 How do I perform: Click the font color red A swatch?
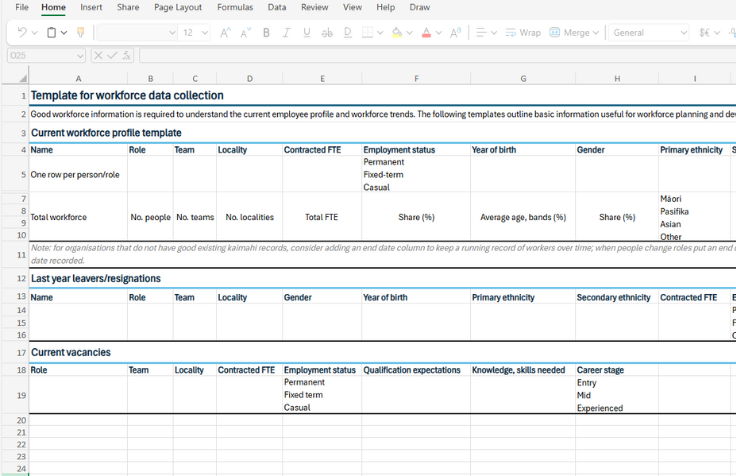(426, 33)
